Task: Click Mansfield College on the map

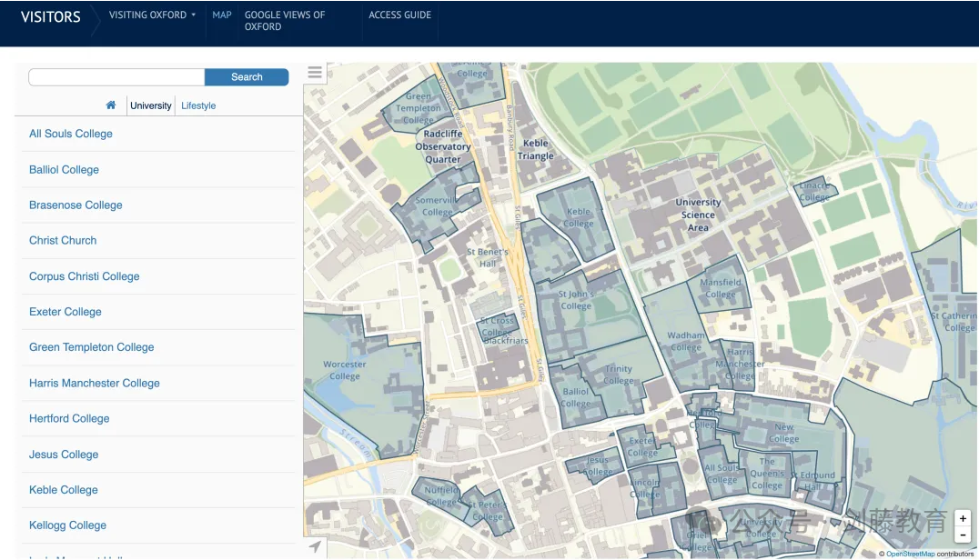Action: click(x=721, y=288)
